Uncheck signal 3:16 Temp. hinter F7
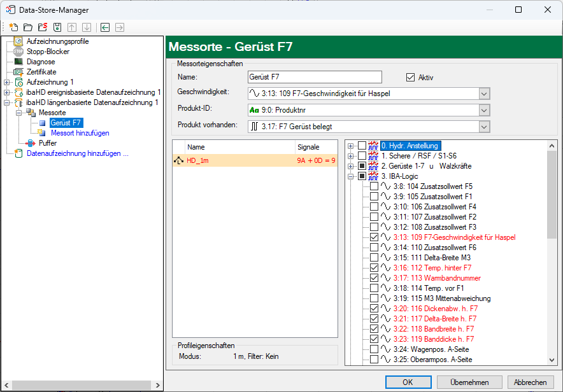The image size is (563, 392). [x=374, y=268]
